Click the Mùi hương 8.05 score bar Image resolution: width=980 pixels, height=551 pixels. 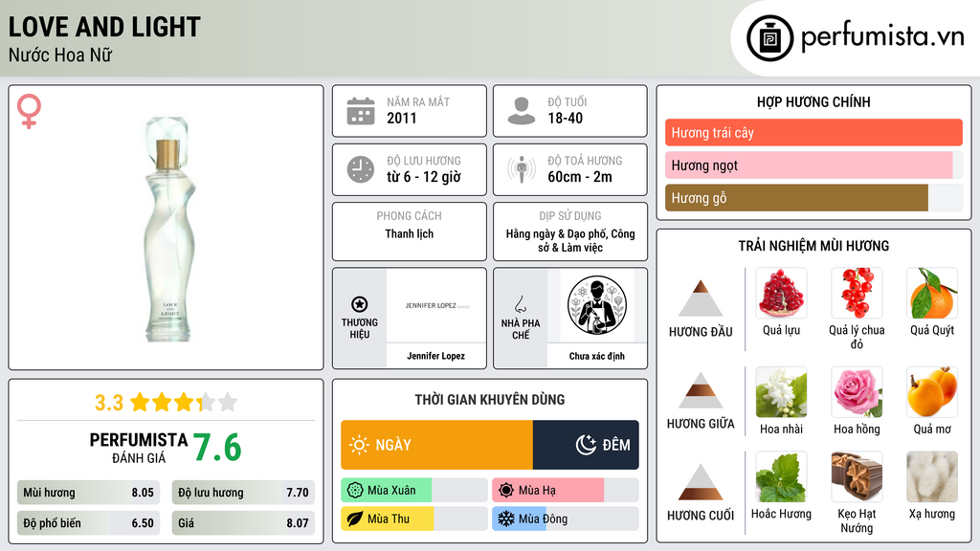click(x=88, y=493)
